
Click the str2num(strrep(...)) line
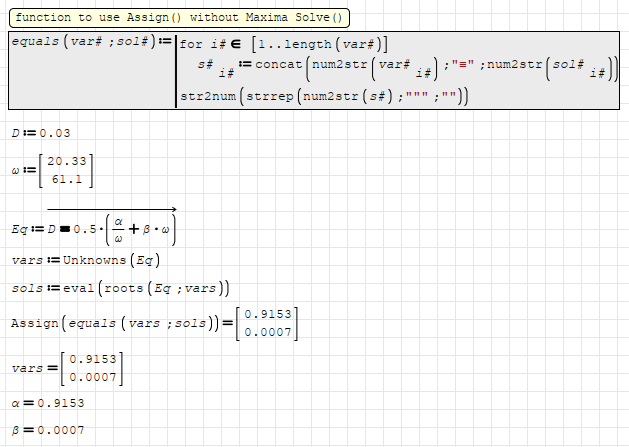pos(323,97)
